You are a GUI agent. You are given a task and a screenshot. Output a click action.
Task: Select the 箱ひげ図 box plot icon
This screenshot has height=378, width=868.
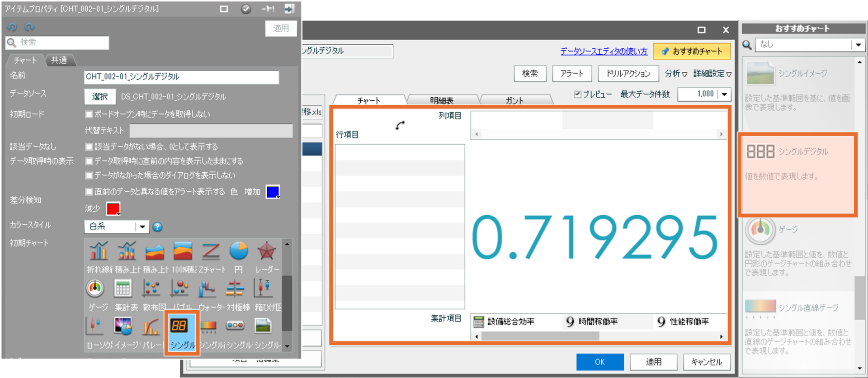click(263, 288)
